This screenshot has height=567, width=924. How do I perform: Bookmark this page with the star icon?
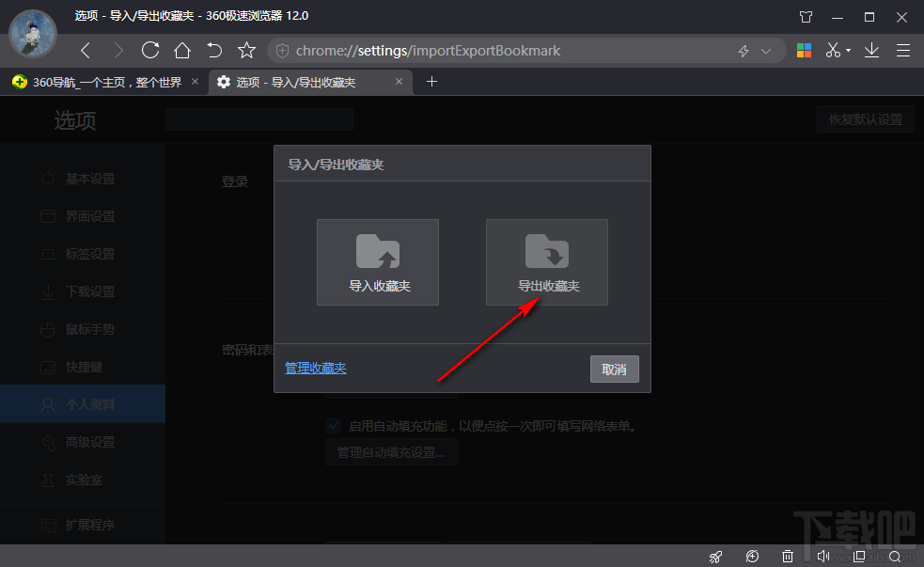(x=246, y=51)
